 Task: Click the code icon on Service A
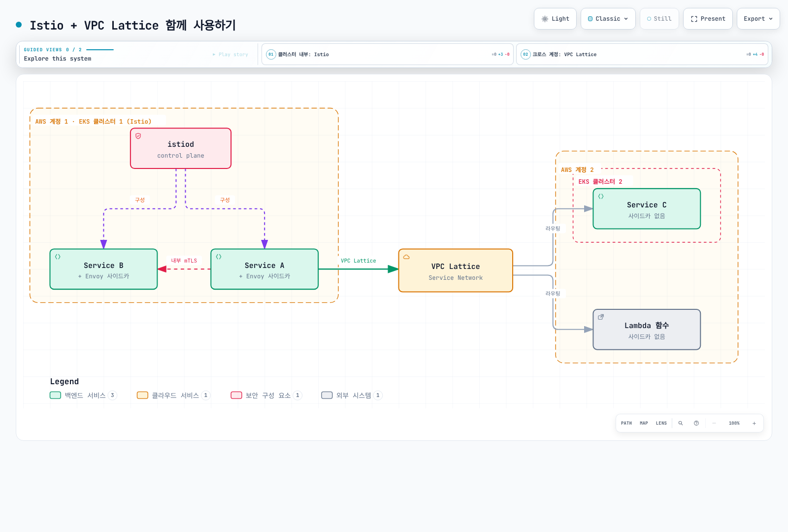(219, 257)
